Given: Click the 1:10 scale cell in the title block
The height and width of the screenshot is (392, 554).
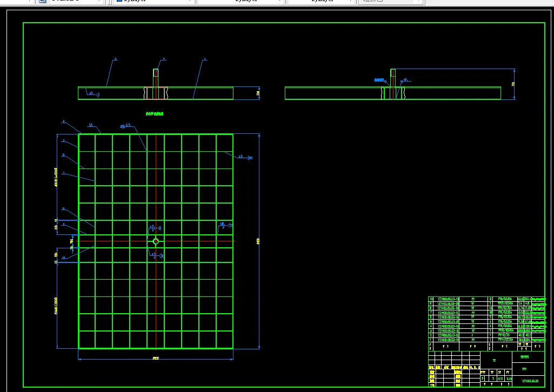Looking at the screenshot, I should pos(509,379).
